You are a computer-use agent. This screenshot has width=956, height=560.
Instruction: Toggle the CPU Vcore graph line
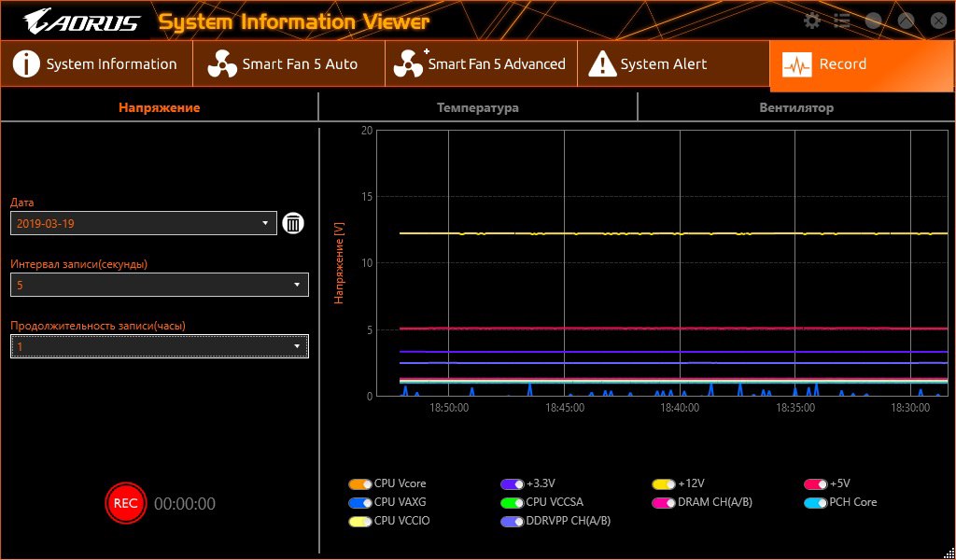click(x=360, y=484)
